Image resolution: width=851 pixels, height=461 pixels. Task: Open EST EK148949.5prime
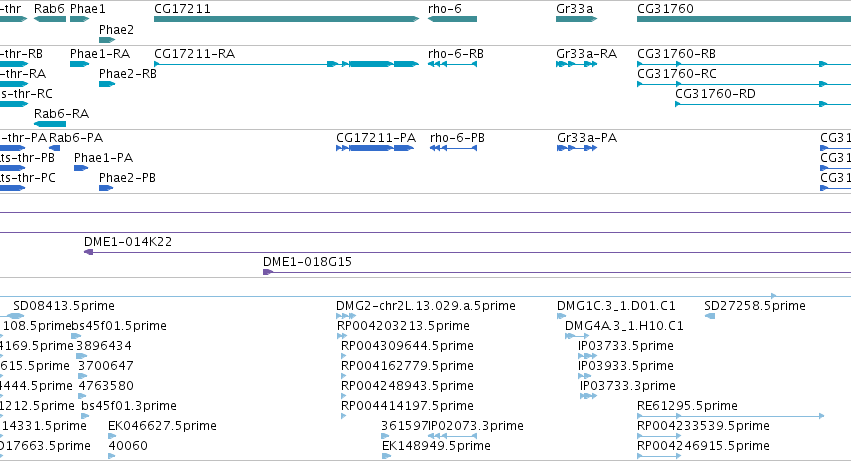click(386, 456)
